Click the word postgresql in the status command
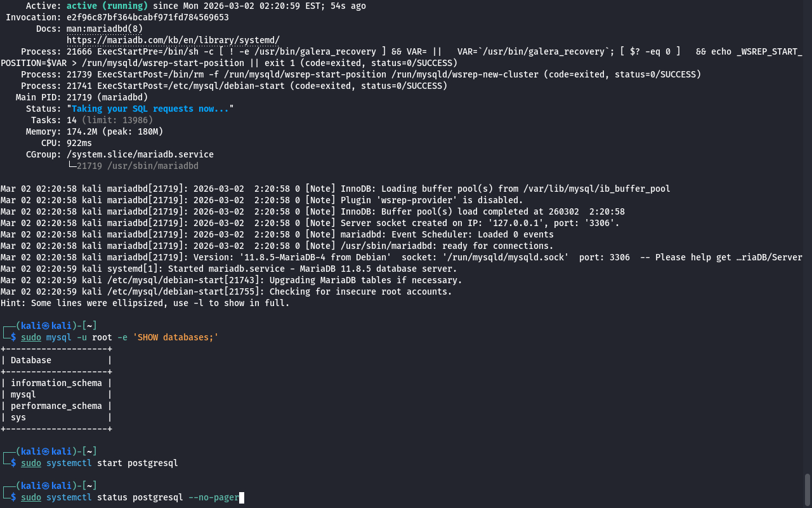This screenshot has height=508, width=812. [x=157, y=497]
